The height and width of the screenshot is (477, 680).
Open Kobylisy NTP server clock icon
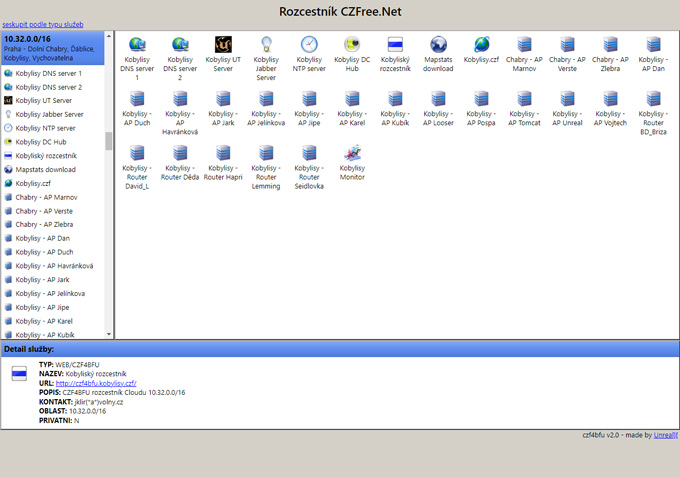(x=309, y=44)
